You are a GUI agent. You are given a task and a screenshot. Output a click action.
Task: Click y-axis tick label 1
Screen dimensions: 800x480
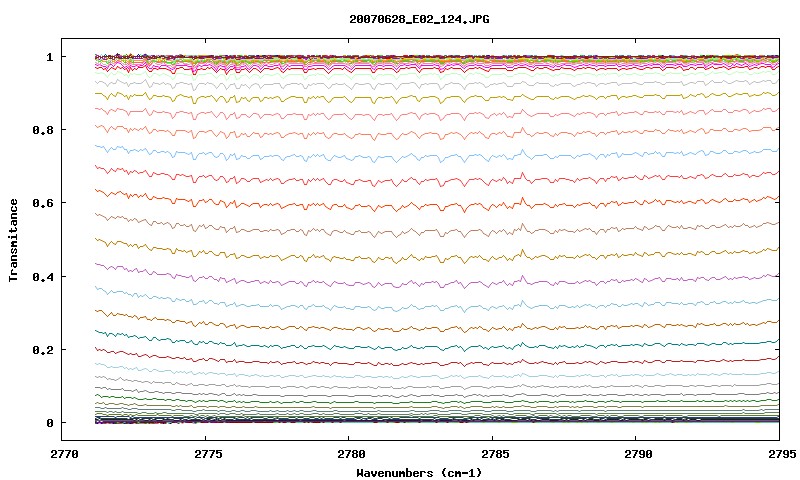coord(49,57)
